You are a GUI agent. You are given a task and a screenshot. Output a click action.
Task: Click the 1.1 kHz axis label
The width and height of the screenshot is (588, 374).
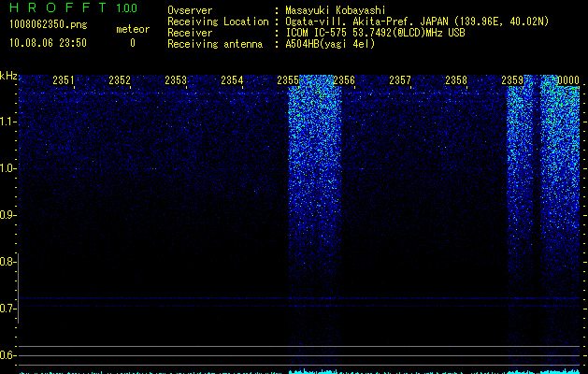pos(7,122)
